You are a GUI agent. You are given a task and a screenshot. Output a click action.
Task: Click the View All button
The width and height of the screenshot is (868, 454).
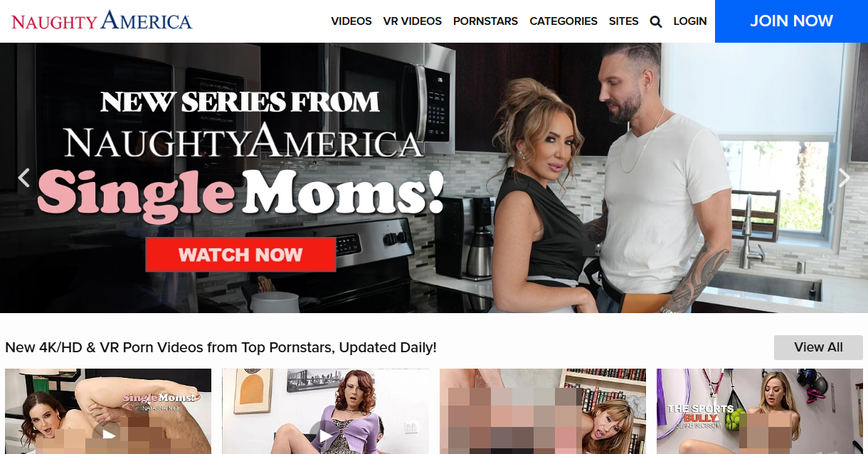818,347
